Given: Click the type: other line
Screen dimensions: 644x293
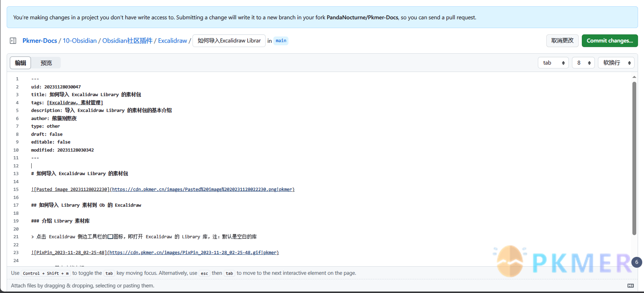Looking at the screenshot, I should (45, 126).
